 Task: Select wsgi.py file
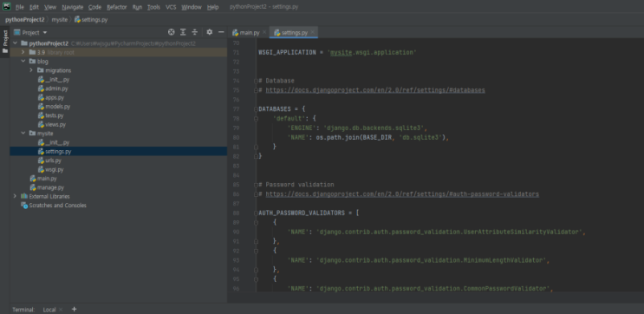[x=51, y=170]
